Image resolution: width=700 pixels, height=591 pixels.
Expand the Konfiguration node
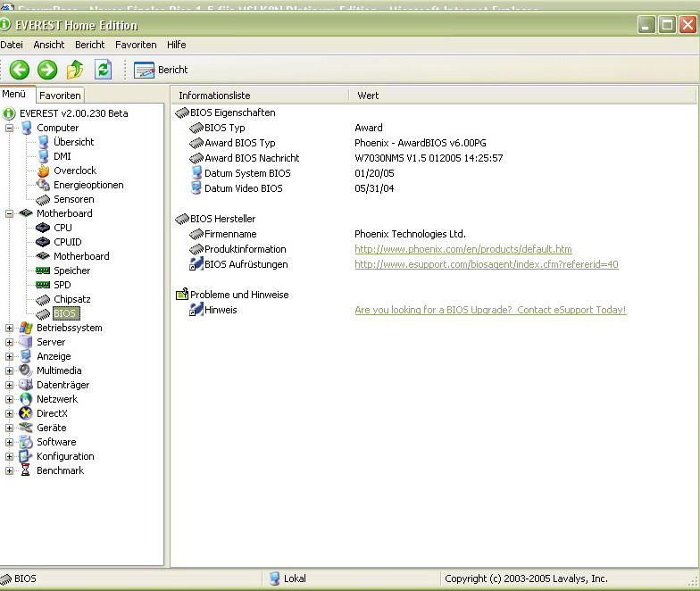pos(9,457)
